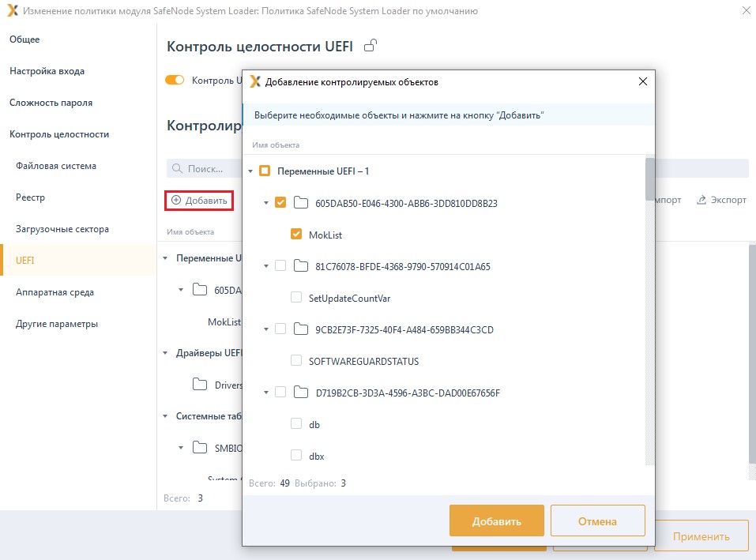Screen dimensions: 756x560
Task: Check the 9CB2E73F-7325-40F4-A484-659BB344C3CD checkbox
Action: click(280, 329)
